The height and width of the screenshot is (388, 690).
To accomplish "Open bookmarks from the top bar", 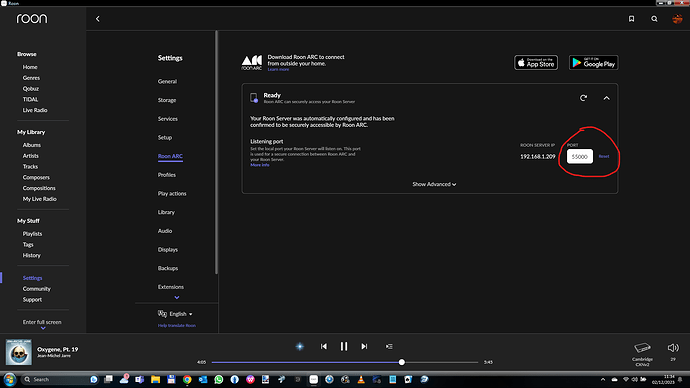I will pyautogui.click(x=631, y=19).
